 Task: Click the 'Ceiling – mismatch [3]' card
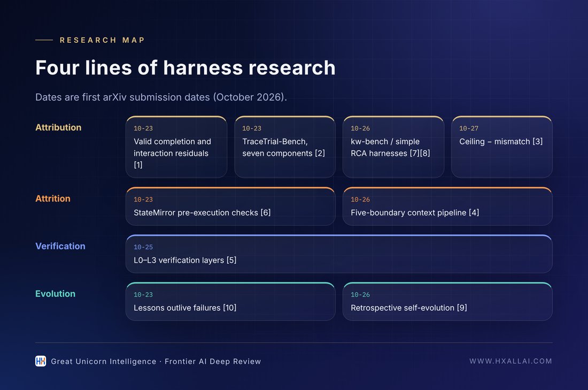tap(502, 147)
